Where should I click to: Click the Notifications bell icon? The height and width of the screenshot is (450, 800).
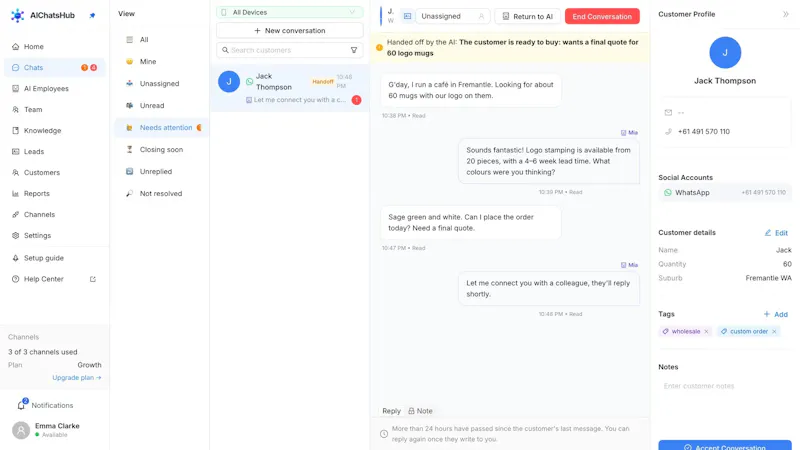tap(21, 405)
